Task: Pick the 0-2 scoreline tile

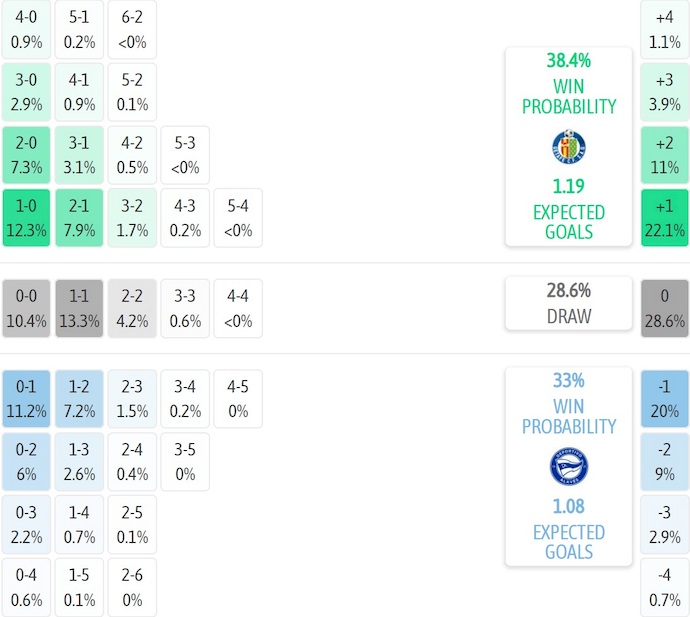Action: pyautogui.click(x=26, y=461)
